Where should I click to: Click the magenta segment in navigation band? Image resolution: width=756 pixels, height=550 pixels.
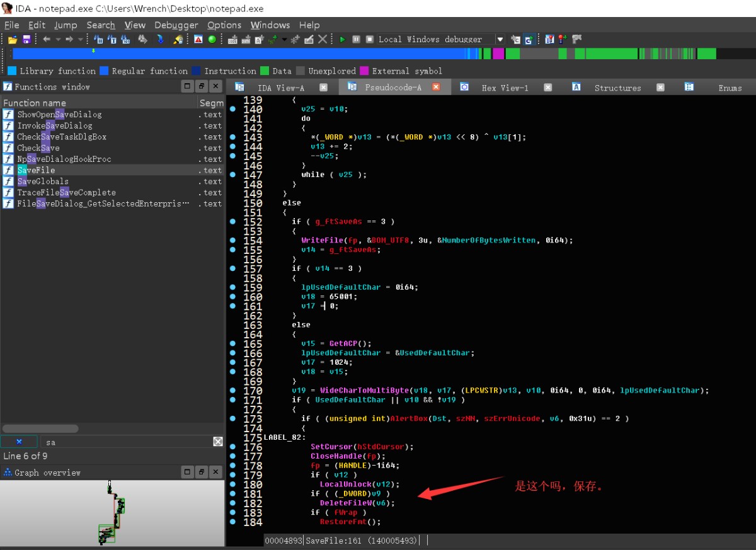coord(498,54)
